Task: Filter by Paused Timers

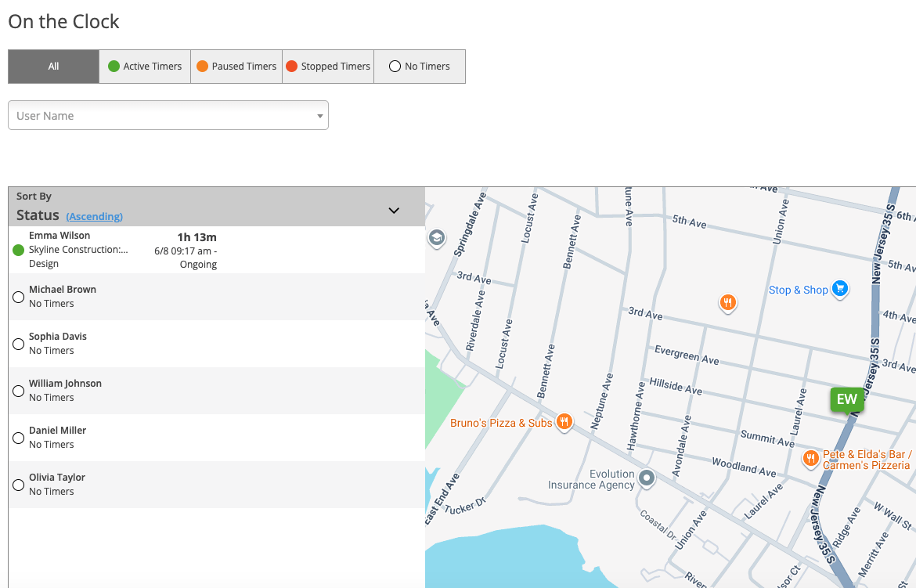Action: 236,67
